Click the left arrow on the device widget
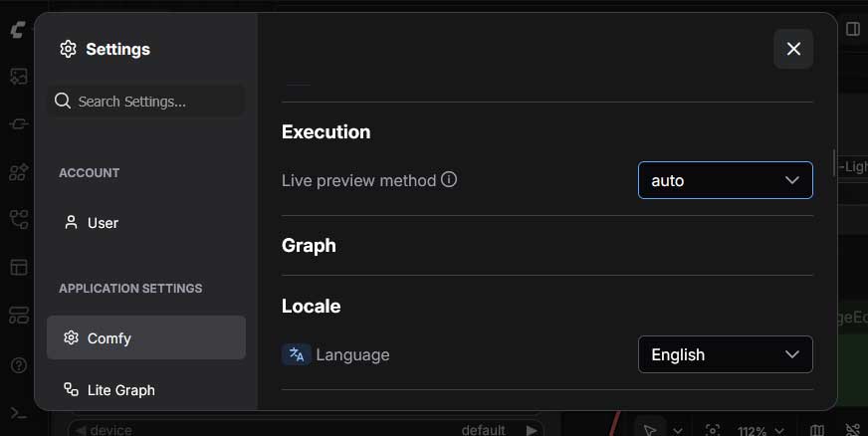Image resolution: width=868 pixels, height=436 pixels. [79, 430]
